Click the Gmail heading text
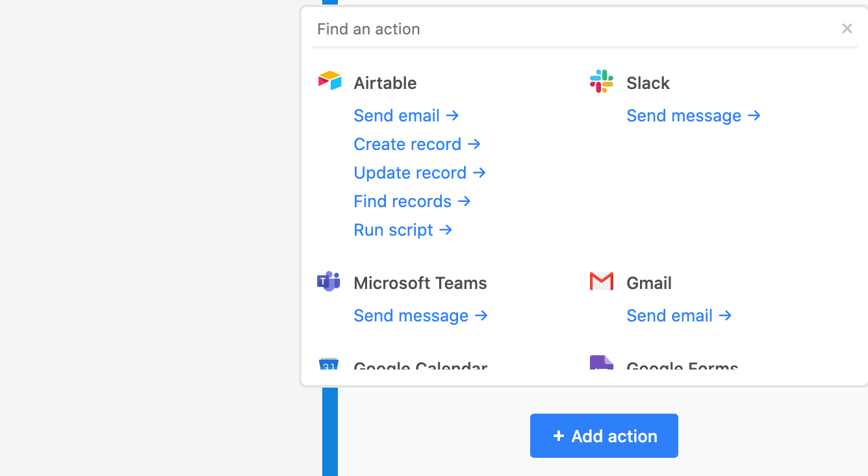 point(649,283)
